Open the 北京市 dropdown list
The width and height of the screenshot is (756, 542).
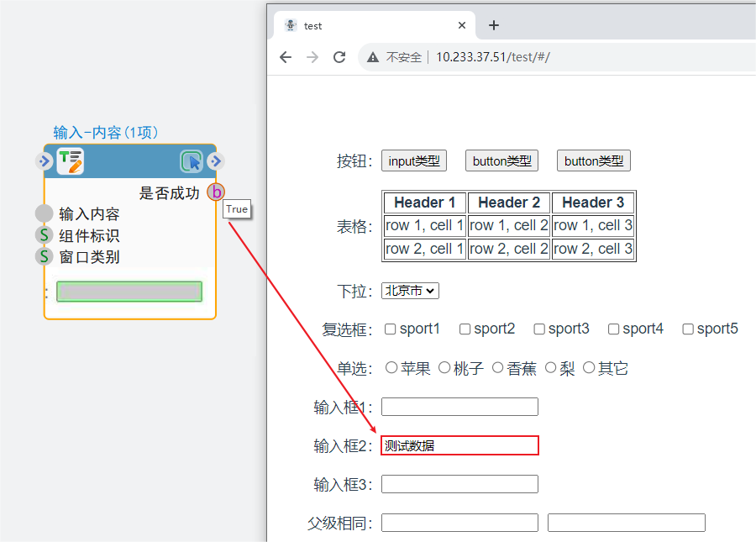tap(410, 291)
